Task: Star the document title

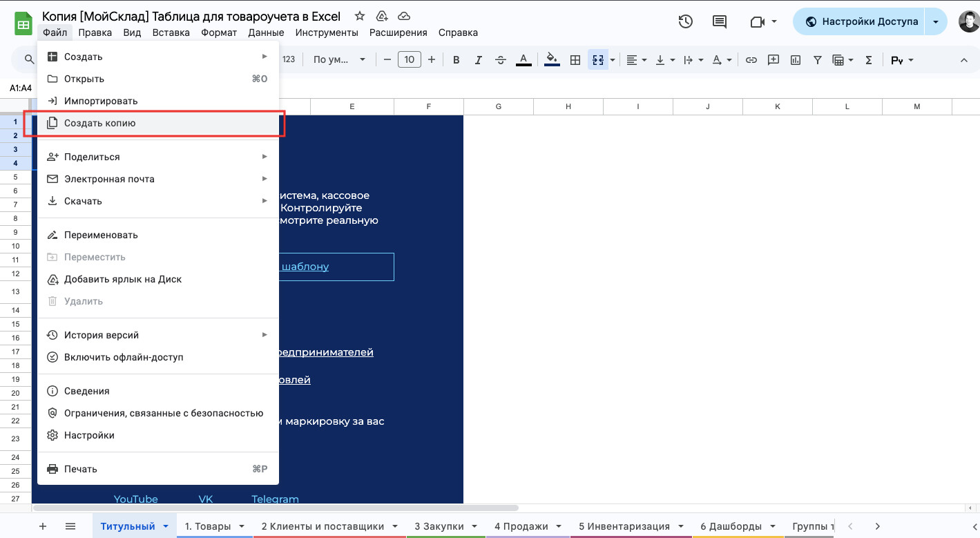Action: pos(359,16)
